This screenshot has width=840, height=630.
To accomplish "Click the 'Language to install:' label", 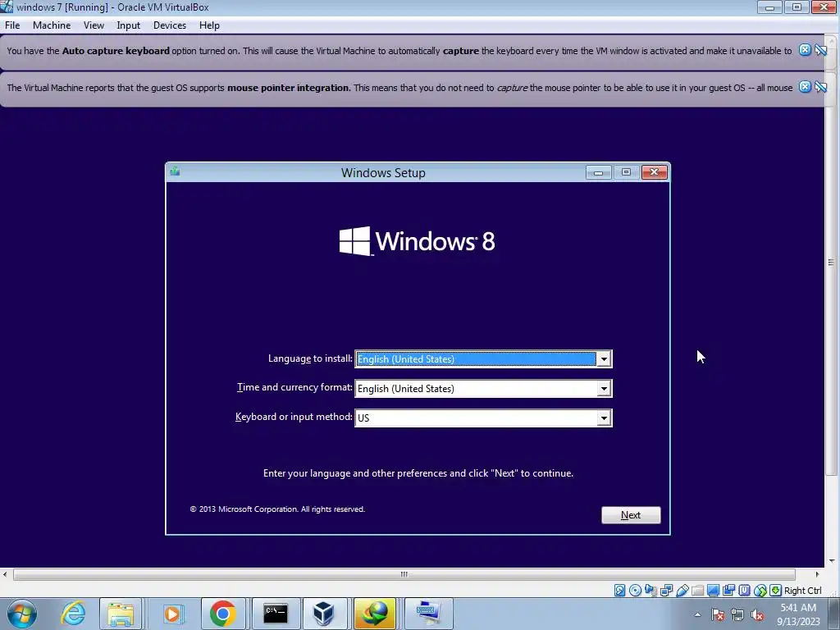I will pyautogui.click(x=310, y=358).
